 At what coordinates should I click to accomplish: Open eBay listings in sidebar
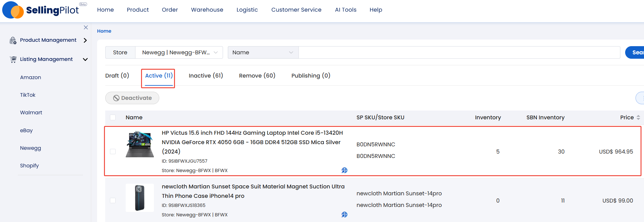point(26,131)
